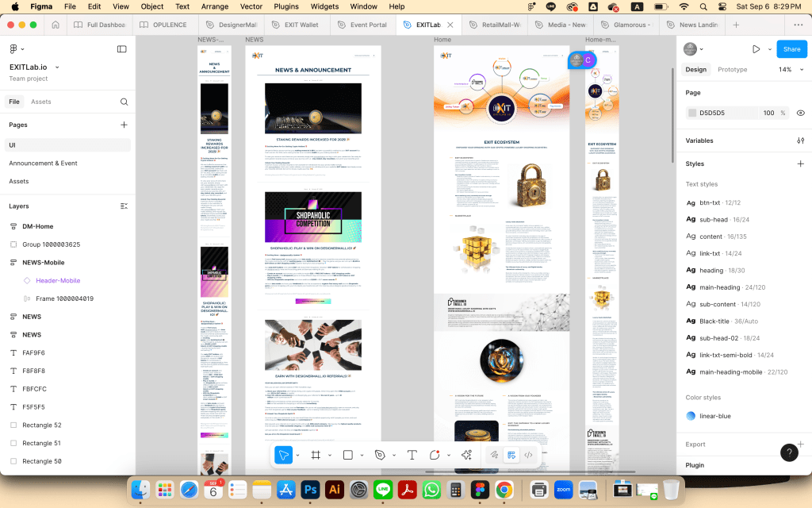
Task: Open the 14% zoom level dropdown
Action: (789, 70)
